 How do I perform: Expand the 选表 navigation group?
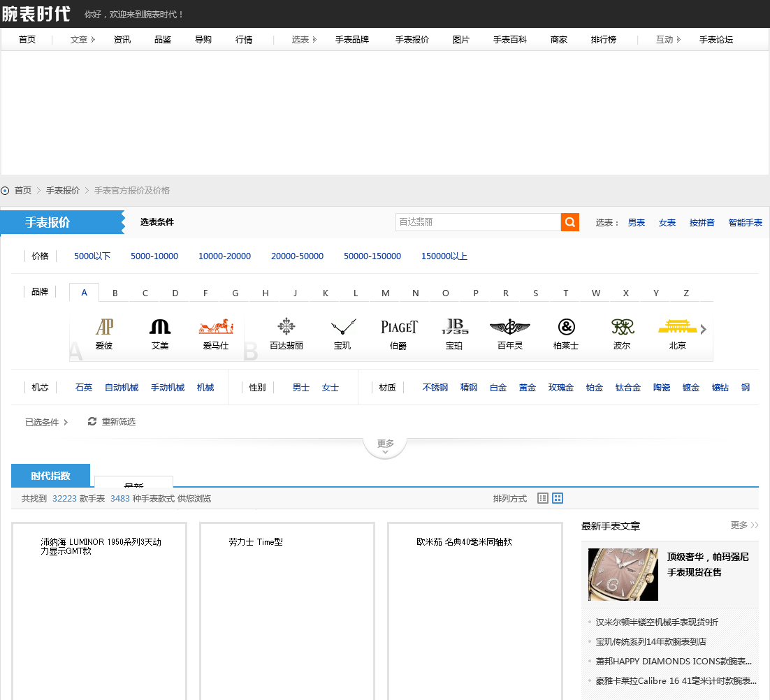304,39
